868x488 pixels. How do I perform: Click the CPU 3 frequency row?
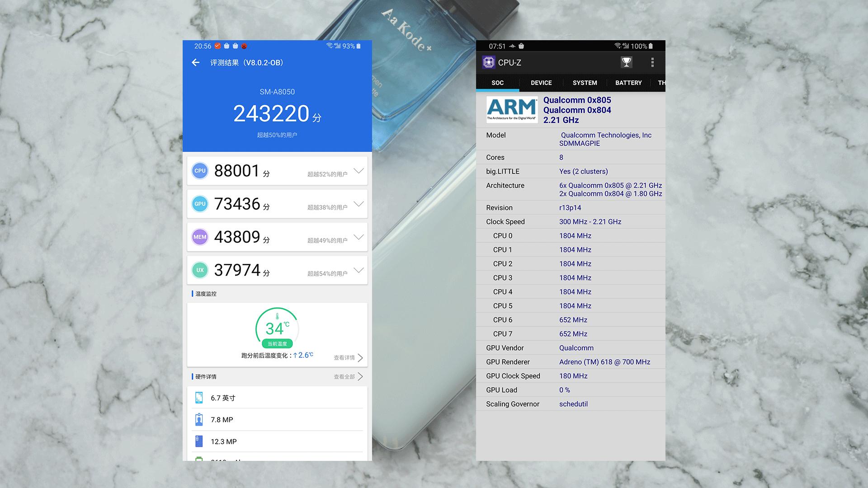(571, 278)
